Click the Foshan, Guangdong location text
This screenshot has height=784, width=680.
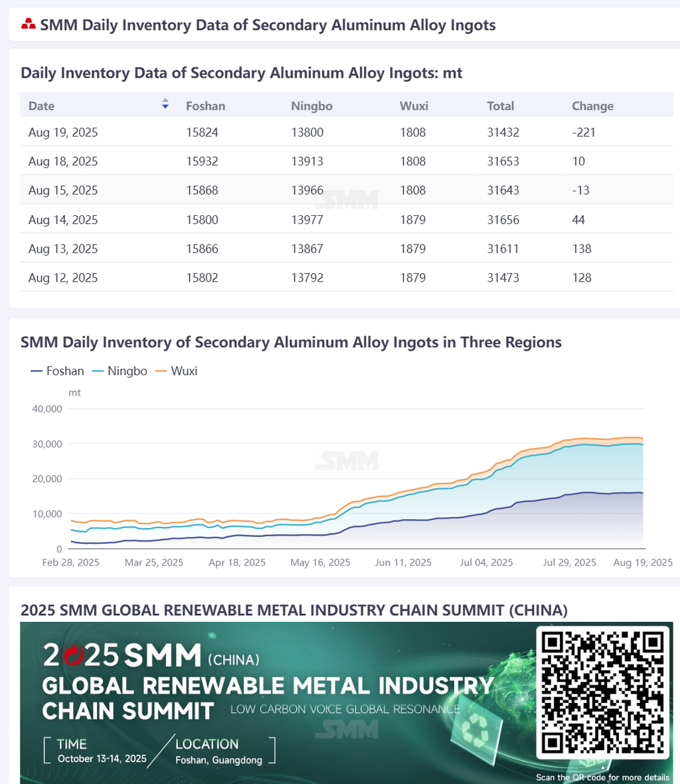coord(219,760)
